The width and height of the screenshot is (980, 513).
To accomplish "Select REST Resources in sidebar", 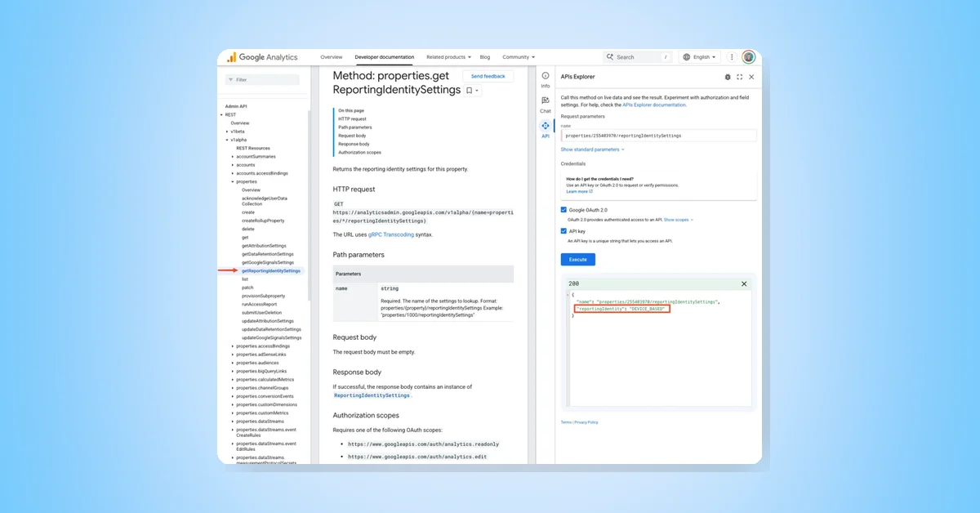I will point(253,148).
